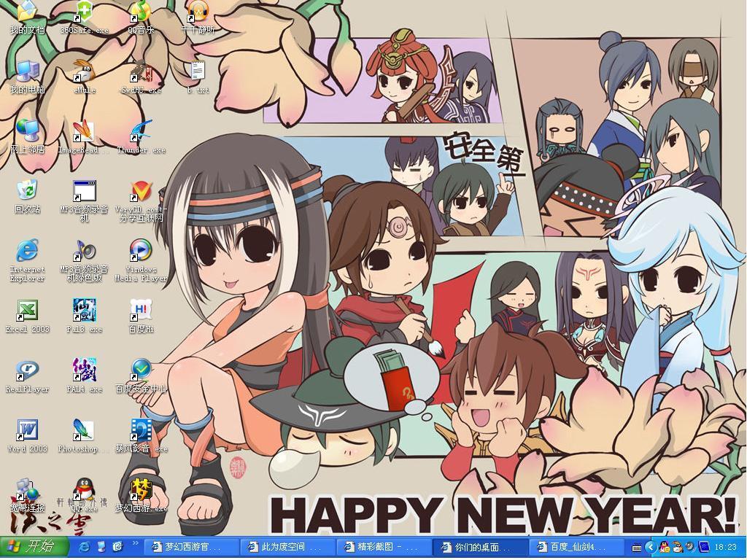Open Word 2003 shortcut

tap(27, 430)
